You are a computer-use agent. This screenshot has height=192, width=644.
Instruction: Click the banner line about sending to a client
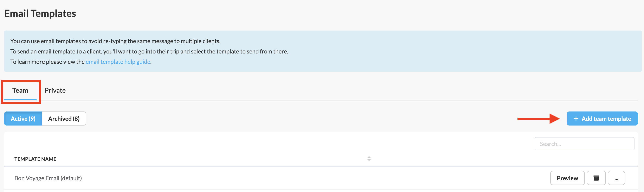click(149, 51)
